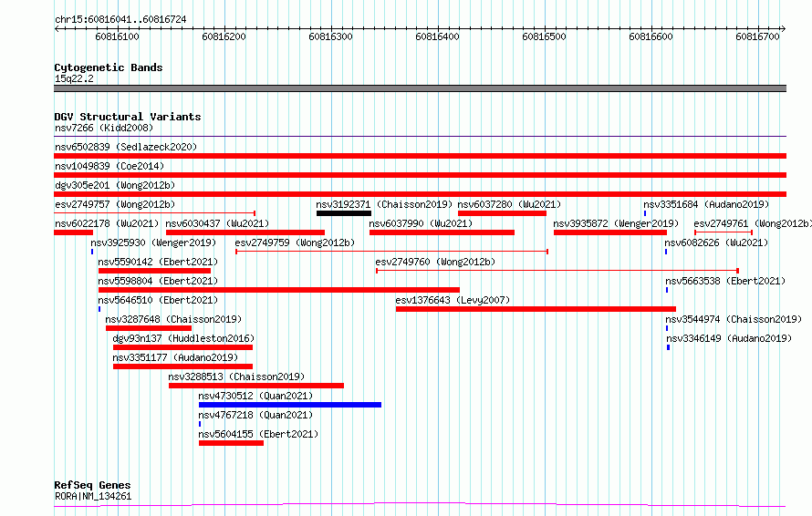The image size is (812, 516).
Task: Open nsv6030437 (Wu2021) label
Action: [x=217, y=223]
